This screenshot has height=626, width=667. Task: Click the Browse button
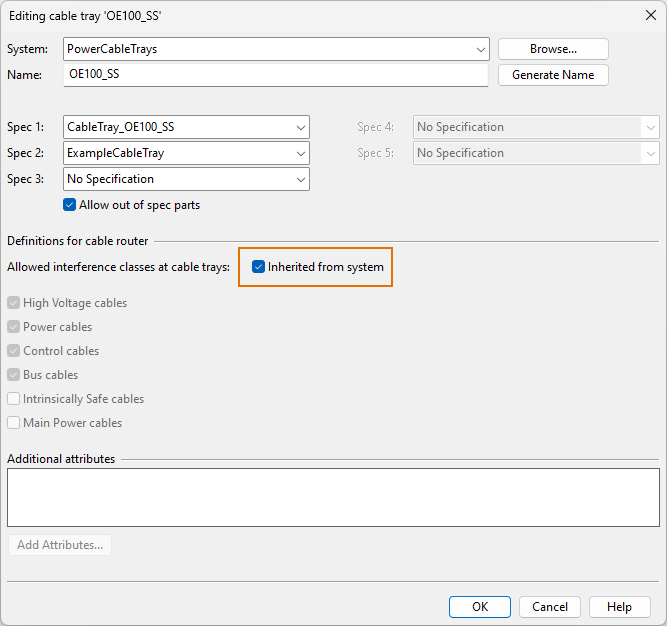[552, 49]
